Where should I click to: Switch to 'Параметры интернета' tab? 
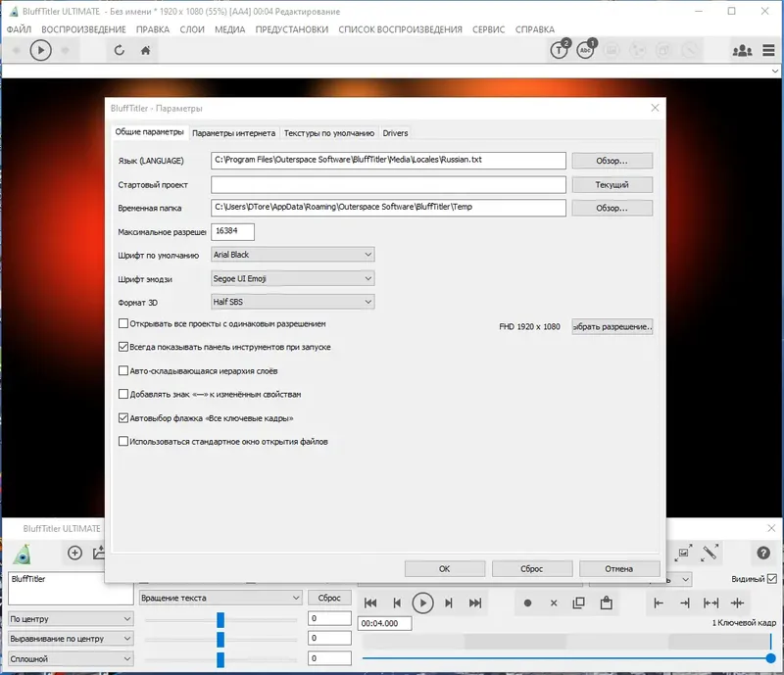[x=233, y=133]
